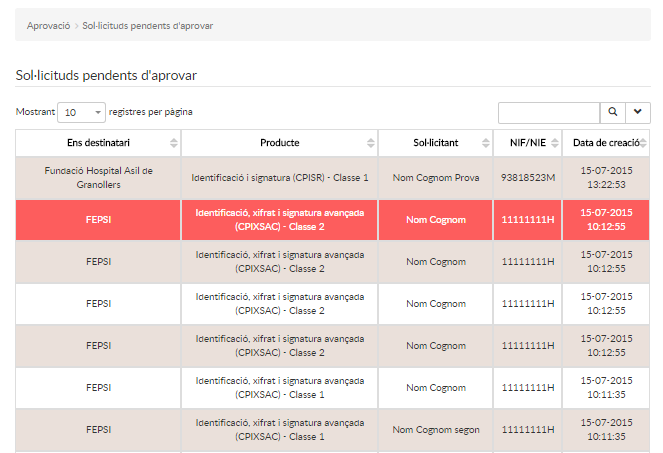Viewport: 663px width, 453px height.
Task: Click CPISR Classe 1 product cell
Action: tap(280, 178)
